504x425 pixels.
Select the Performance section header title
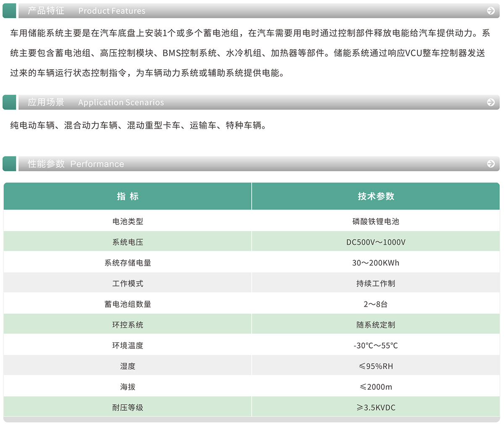(x=76, y=164)
